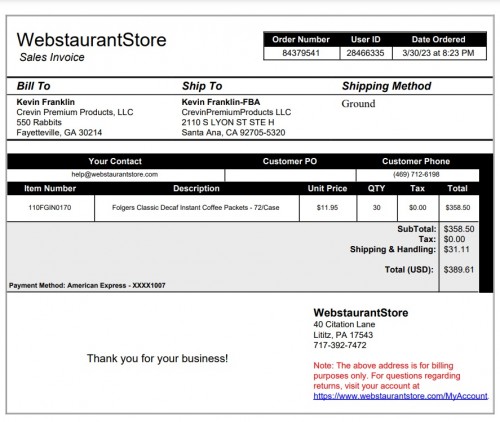Click the American Express payment method line
This screenshot has height=422, width=500.
coord(87,286)
